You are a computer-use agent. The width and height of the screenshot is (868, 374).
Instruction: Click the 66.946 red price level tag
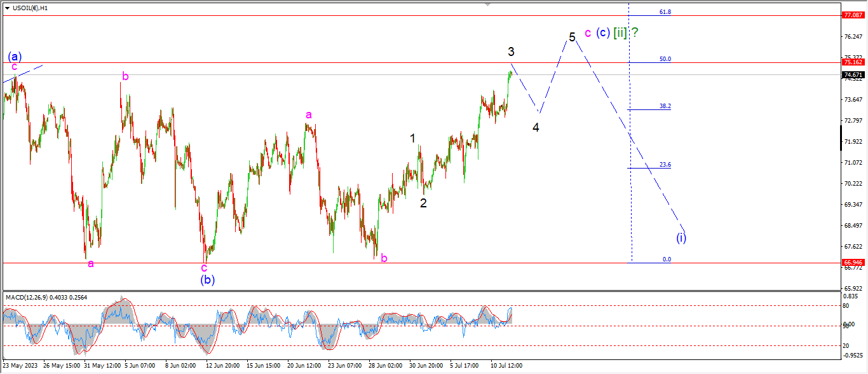click(852, 262)
